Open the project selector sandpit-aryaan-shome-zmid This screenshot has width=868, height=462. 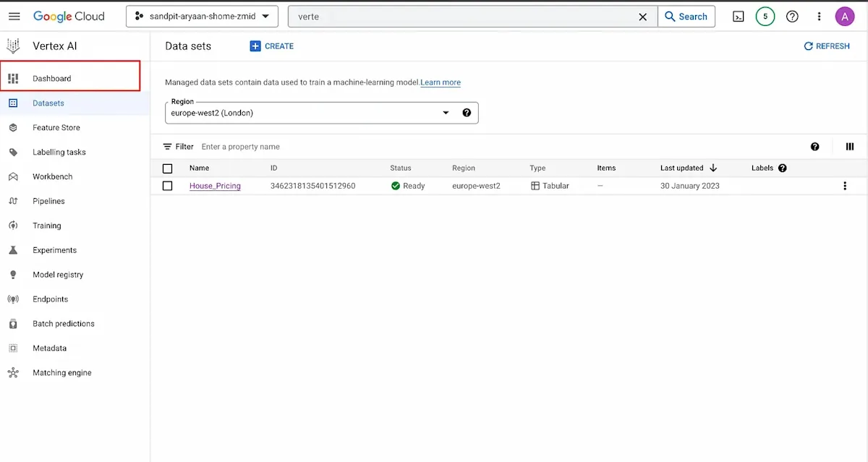tap(202, 17)
